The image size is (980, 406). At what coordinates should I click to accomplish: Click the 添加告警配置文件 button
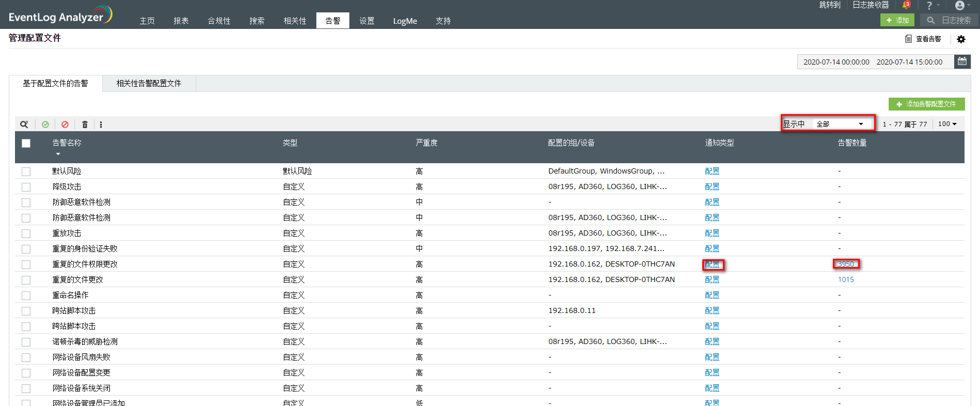coord(927,104)
